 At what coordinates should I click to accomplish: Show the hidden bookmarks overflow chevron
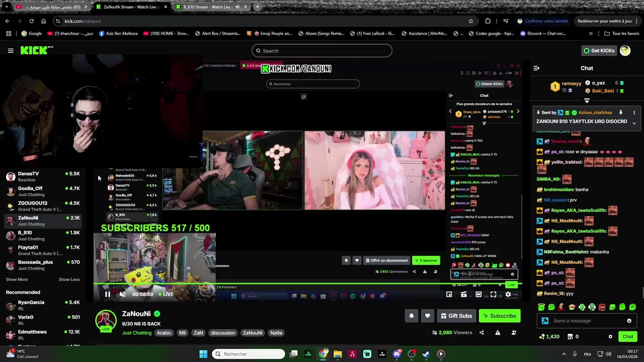[591, 34]
